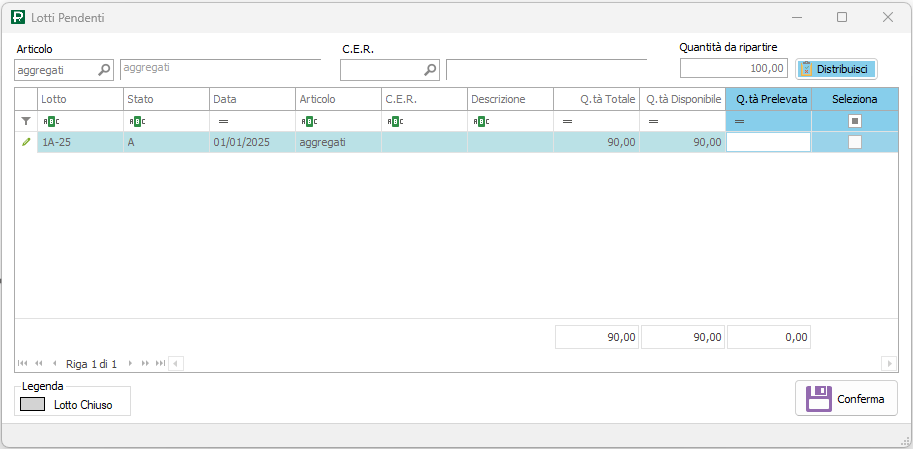913x449 pixels.
Task: Sort by the Stato column header
Action: pyautogui.click(x=166, y=99)
